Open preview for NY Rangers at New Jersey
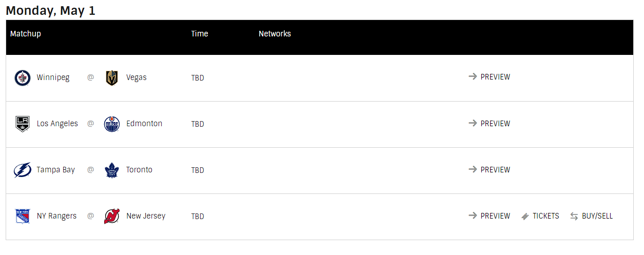Image resolution: width=644 pixels, height=255 pixels. [490, 216]
